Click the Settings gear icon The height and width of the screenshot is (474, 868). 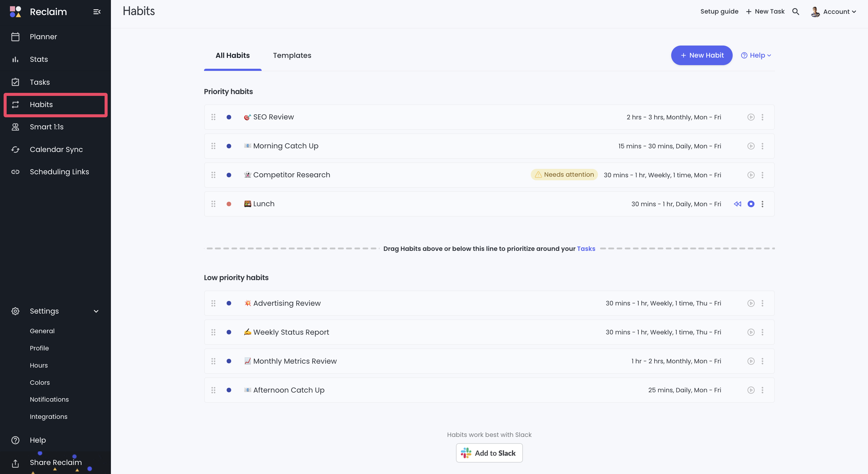click(15, 311)
